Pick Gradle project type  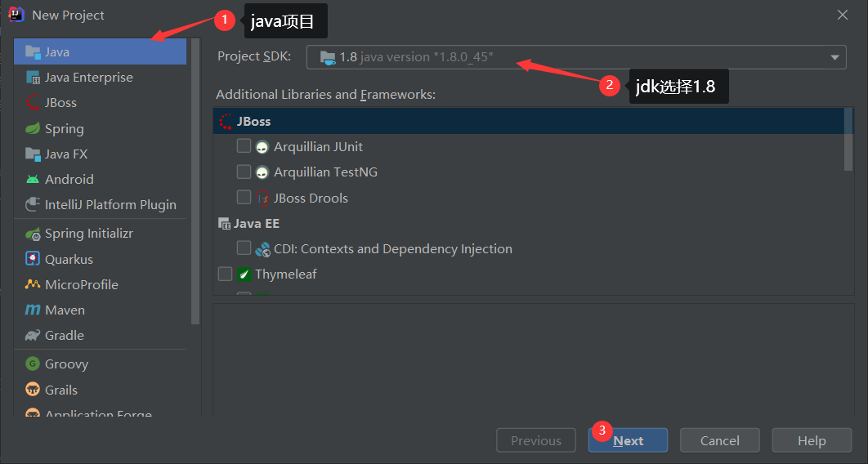coord(101,336)
